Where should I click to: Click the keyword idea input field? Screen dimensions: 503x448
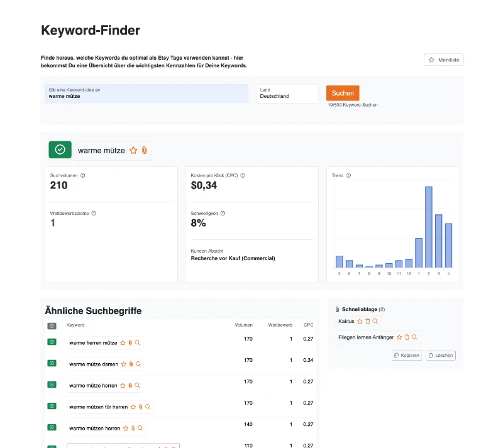pos(148,94)
